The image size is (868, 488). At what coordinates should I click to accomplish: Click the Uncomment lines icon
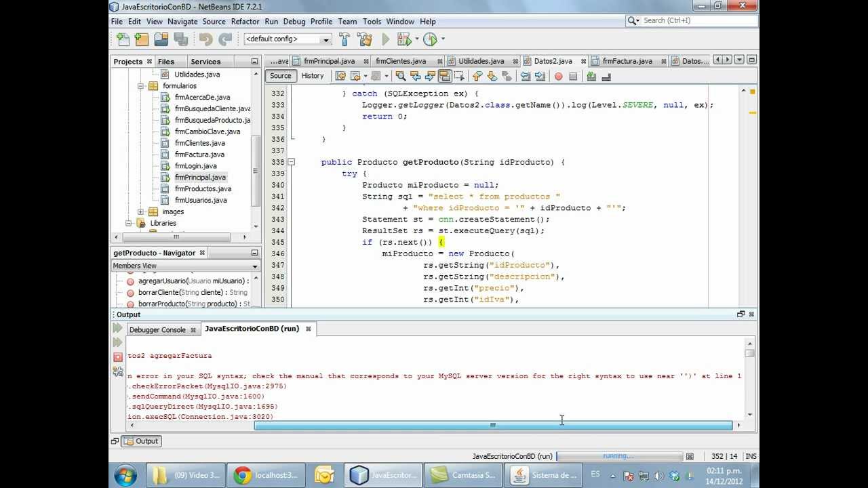[606, 76]
